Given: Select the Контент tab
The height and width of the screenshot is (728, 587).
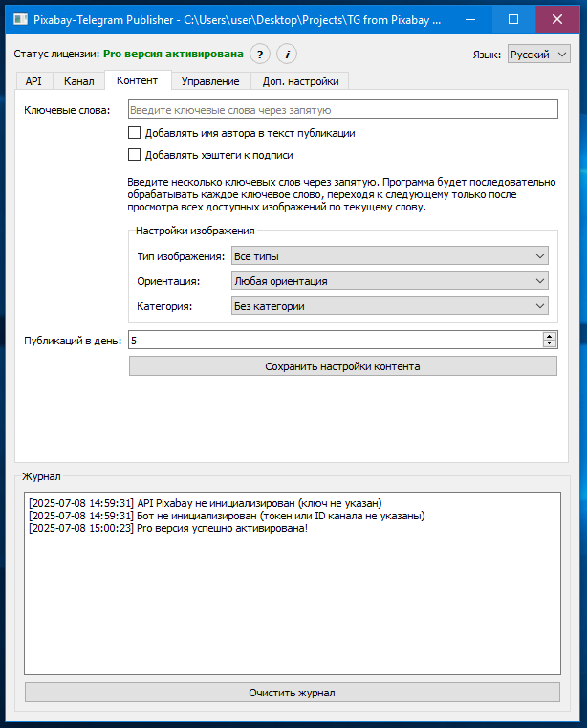Looking at the screenshot, I should [x=138, y=80].
